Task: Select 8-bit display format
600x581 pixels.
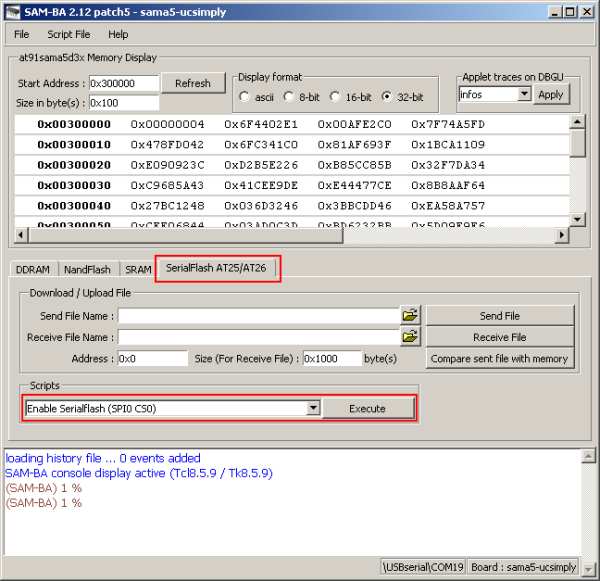Action: click(x=288, y=97)
